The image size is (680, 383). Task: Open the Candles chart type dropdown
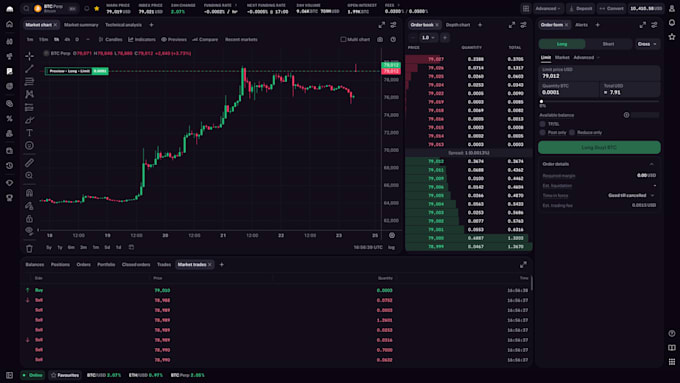pyautogui.click(x=111, y=39)
